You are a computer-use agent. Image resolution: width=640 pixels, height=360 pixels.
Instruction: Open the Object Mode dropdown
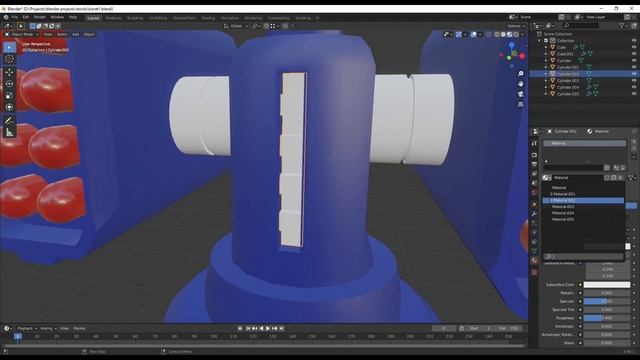(x=22, y=34)
